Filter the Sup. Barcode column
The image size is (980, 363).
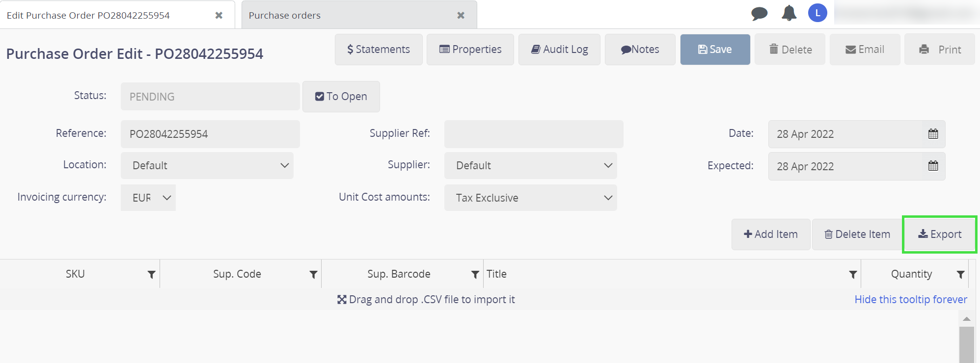[475, 275]
